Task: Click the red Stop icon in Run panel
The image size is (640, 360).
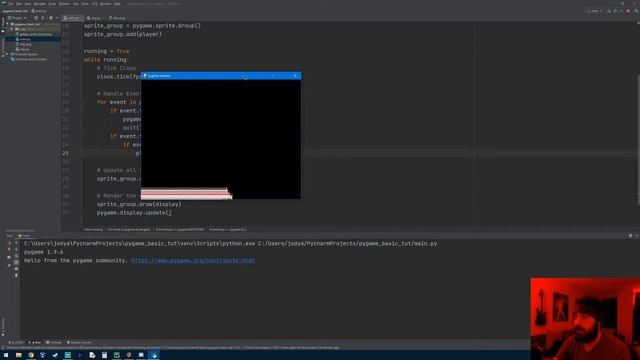Action: click(x=9, y=249)
